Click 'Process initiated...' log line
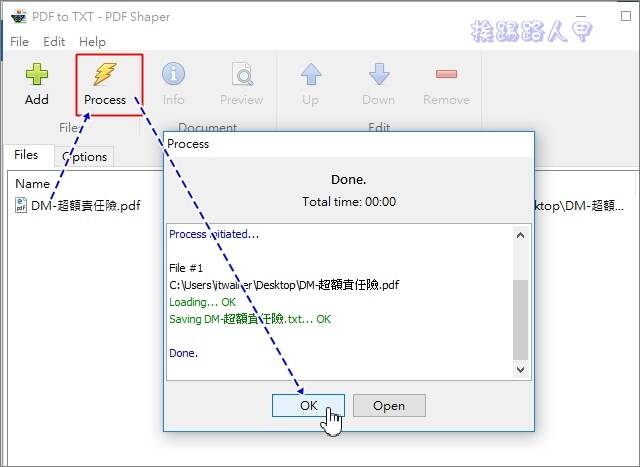640x467 pixels. [x=214, y=234]
